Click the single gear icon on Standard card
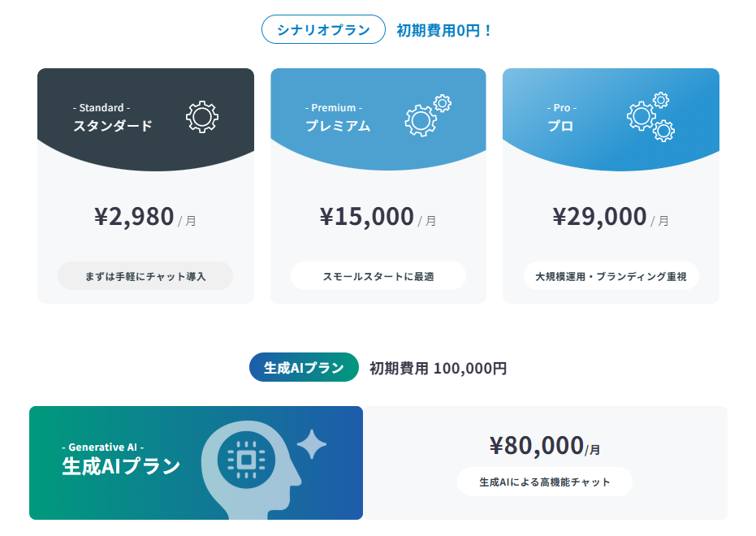The image size is (756, 536). 202,117
